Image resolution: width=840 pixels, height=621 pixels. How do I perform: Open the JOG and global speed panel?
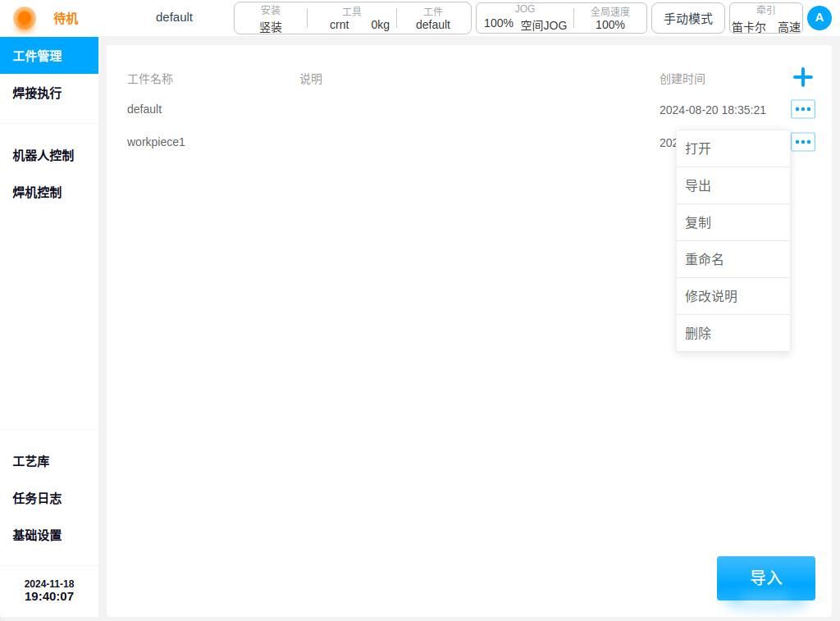click(x=561, y=18)
